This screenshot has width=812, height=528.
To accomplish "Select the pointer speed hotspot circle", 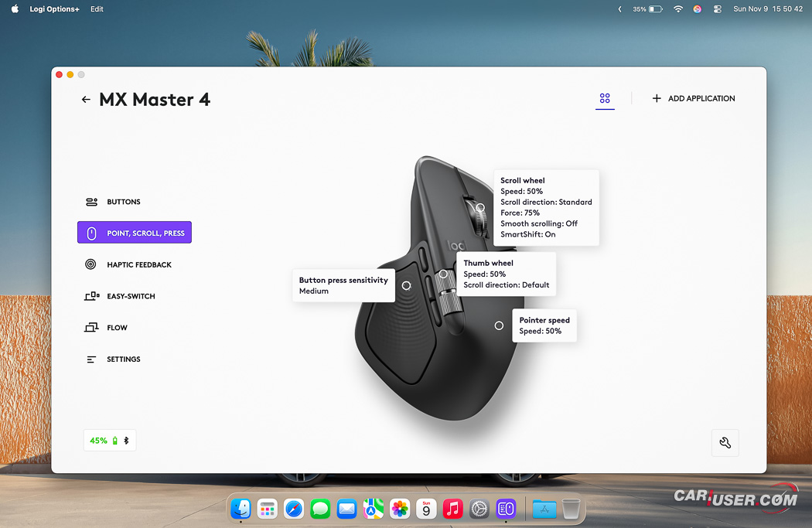I will [499, 325].
